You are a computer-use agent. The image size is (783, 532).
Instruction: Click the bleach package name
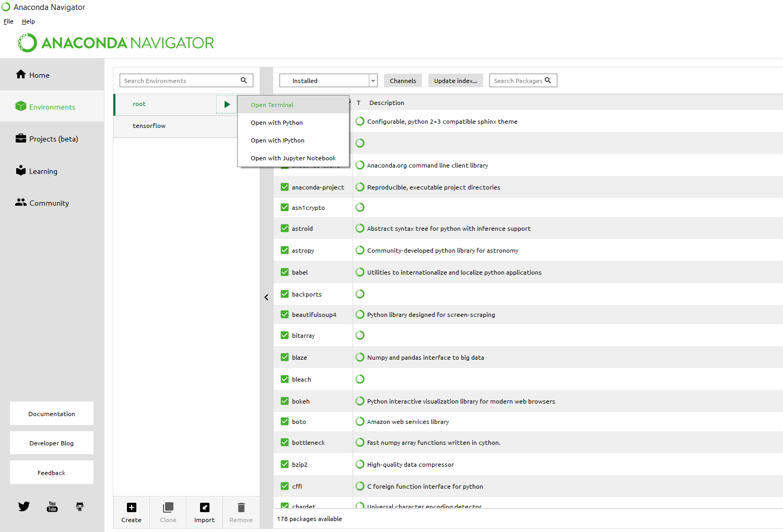[x=301, y=380]
